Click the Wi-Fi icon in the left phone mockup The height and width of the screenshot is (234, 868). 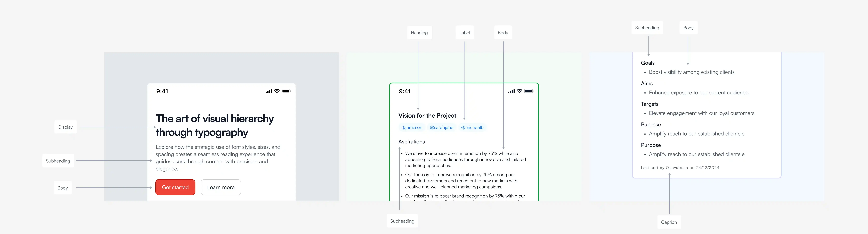277,91
